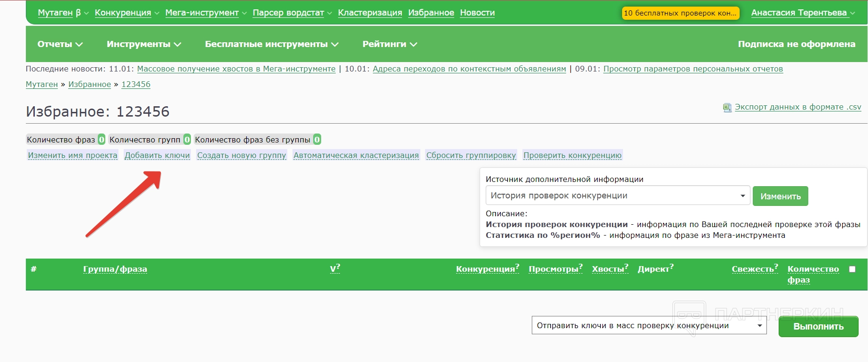Open Экспорт данных в формате .csv link
The width and height of the screenshot is (868, 362).
[x=798, y=107]
